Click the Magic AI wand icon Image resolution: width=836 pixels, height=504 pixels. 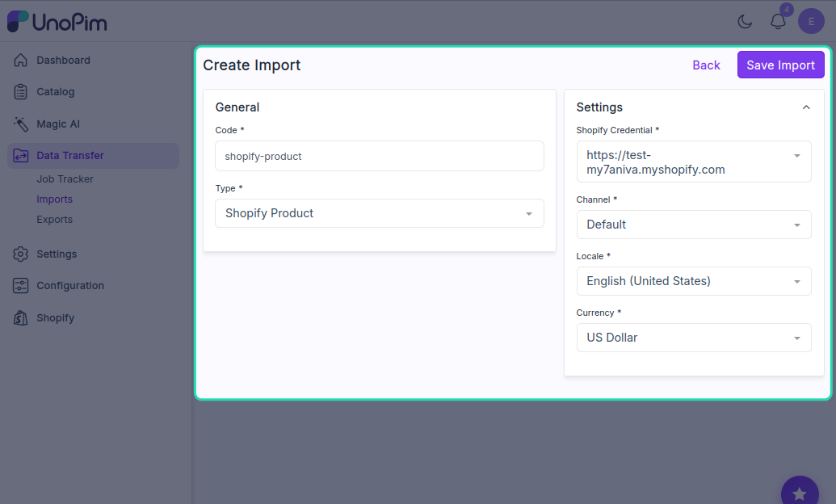coord(20,124)
